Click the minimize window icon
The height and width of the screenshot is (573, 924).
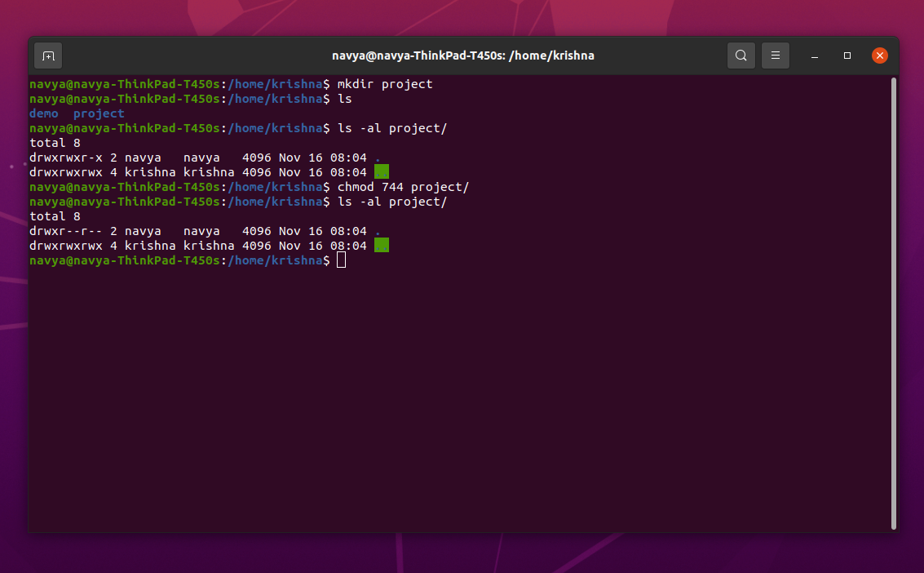[x=814, y=56]
